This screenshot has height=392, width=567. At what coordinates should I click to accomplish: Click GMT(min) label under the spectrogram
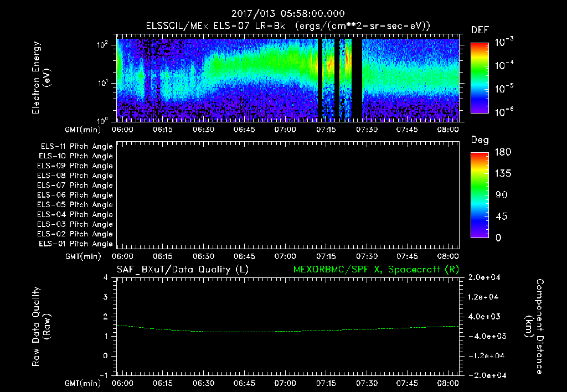coord(83,130)
